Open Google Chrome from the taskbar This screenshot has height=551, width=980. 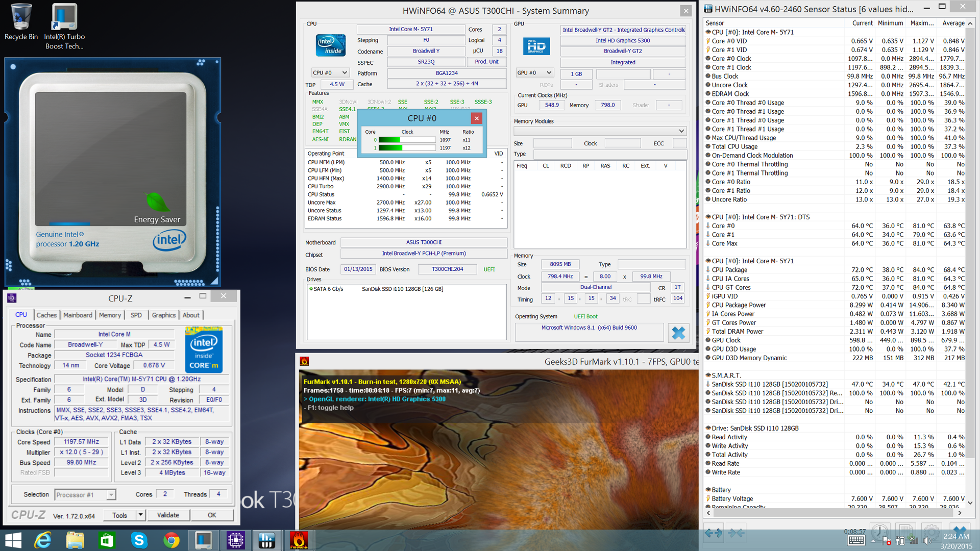171,540
